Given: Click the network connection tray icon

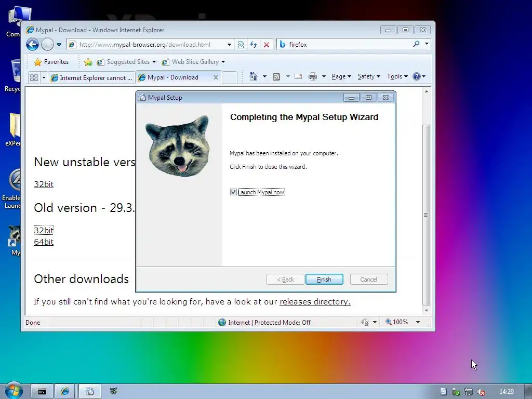Looking at the screenshot, I should click(469, 392).
